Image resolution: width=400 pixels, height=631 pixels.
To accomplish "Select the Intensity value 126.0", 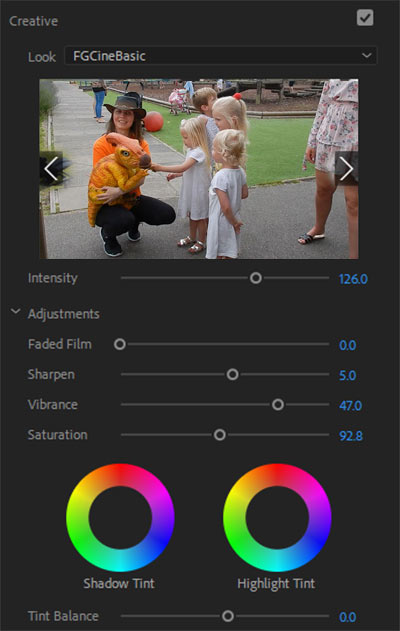I will tap(353, 279).
